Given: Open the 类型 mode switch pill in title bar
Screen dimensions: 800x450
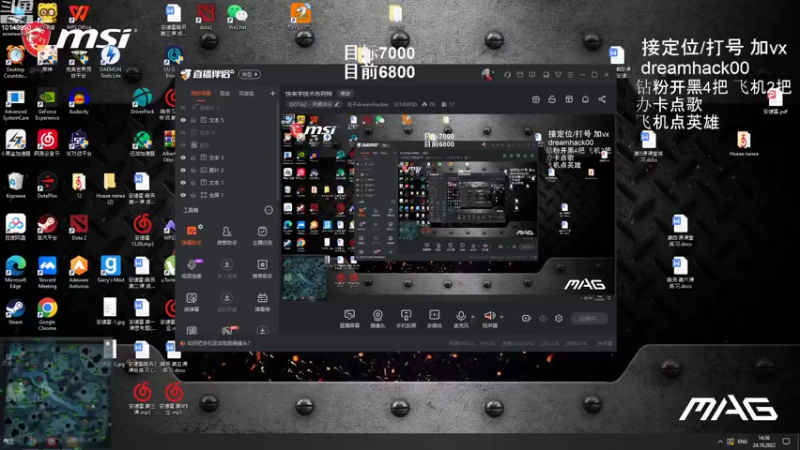Looking at the screenshot, I should 250,74.
